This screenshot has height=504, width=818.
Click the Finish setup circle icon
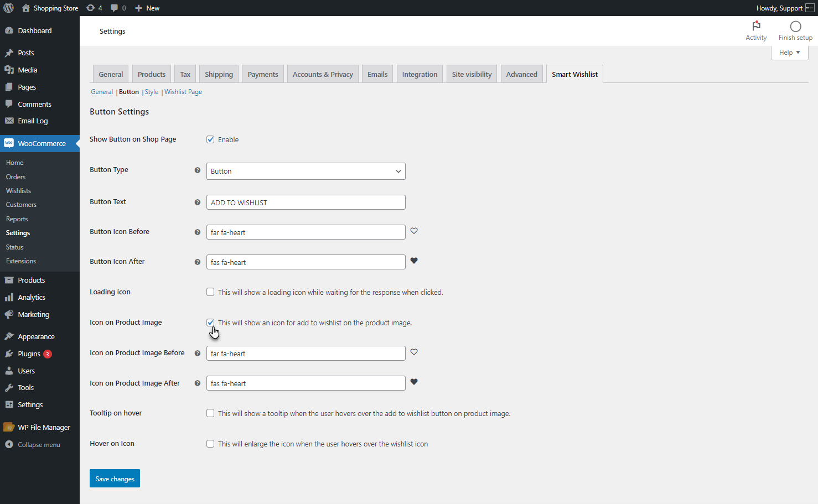tap(795, 26)
